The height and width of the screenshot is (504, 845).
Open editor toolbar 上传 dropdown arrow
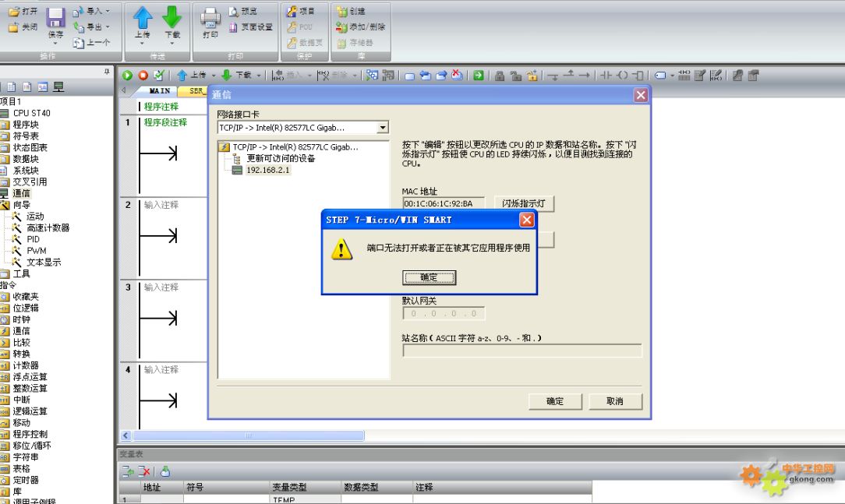coord(214,76)
